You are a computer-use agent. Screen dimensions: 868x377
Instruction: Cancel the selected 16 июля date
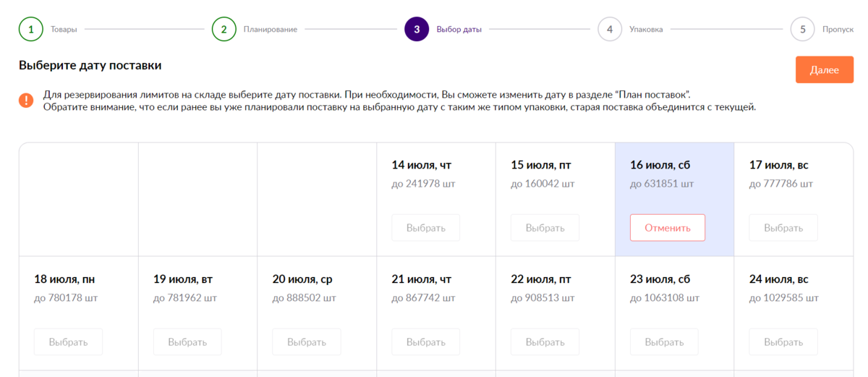tap(667, 228)
